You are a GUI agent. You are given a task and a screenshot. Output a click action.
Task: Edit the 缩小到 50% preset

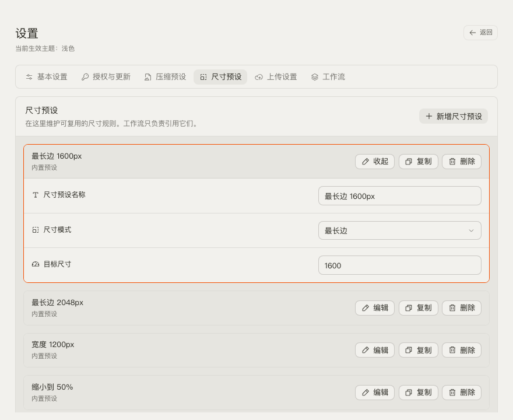click(375, 392)
